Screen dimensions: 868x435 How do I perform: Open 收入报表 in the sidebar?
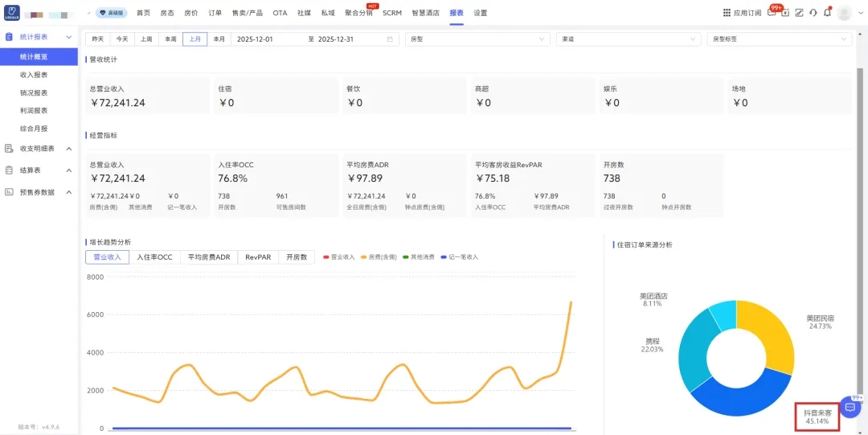34,75
